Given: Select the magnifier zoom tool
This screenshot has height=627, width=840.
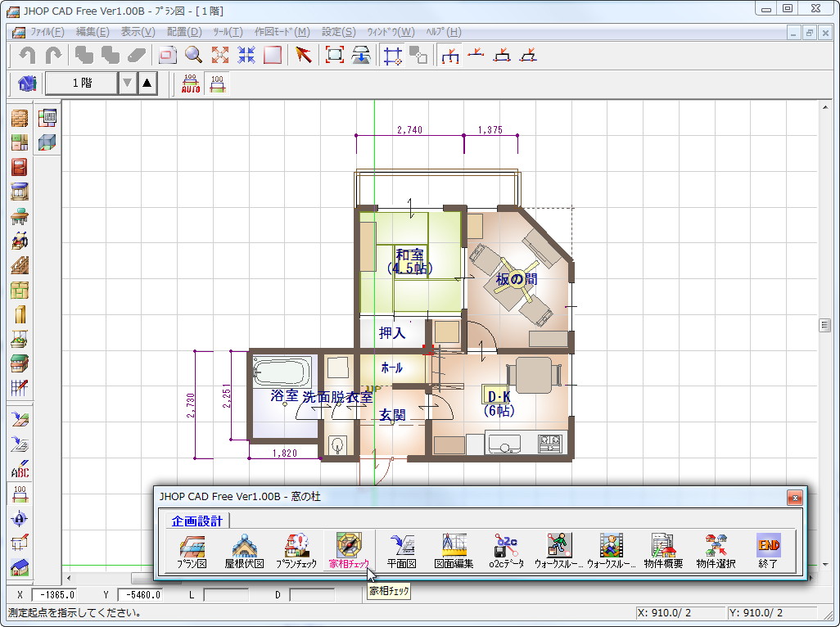Looking at the screenshot, I should click(194, 55).
